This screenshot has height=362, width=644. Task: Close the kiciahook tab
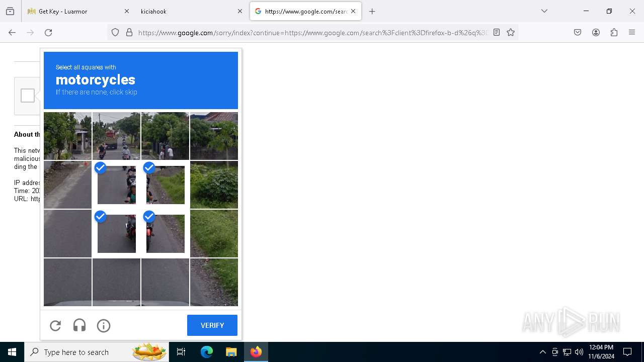coord(240,11)
